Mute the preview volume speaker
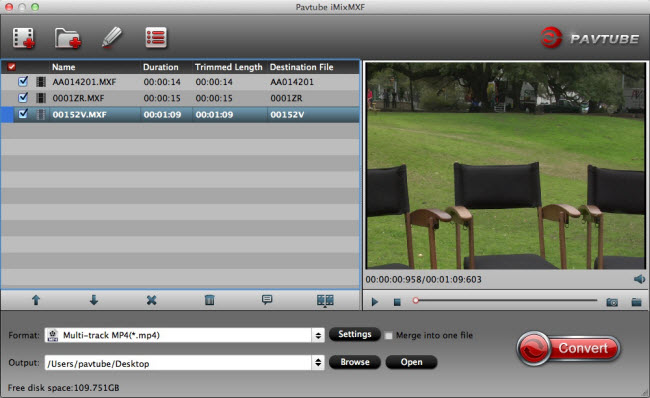650x398 pixels. [x=639, y=279]
